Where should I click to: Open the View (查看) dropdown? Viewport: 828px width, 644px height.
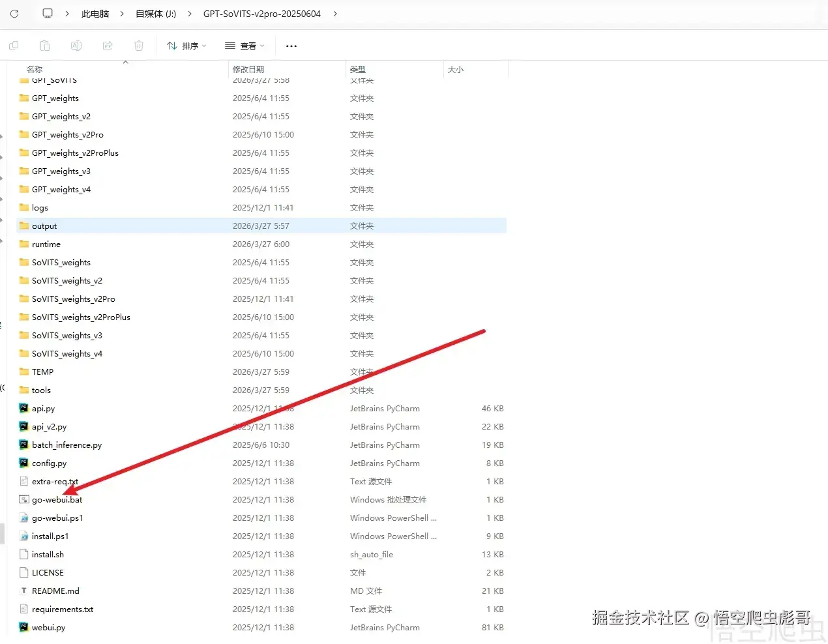pyautogui.click(x=244, y=46)
